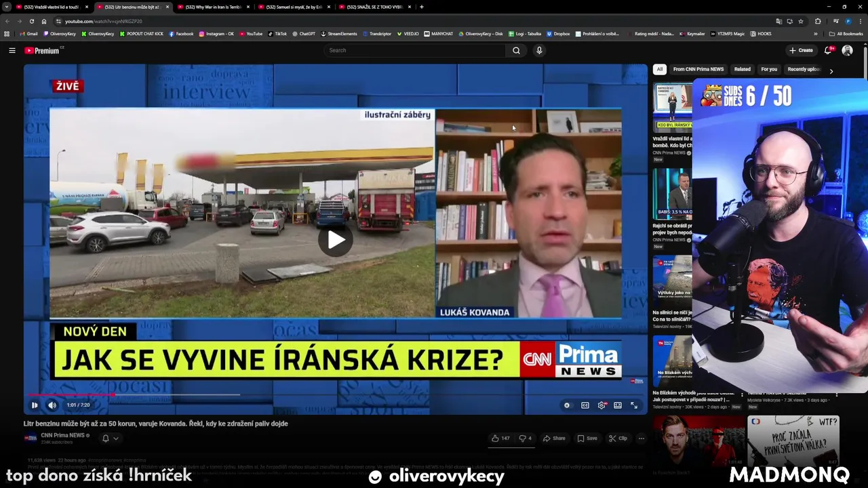Open the Gmail bookmark
The width and height of the screenshot is (868, 488).
tap(28, 33)
